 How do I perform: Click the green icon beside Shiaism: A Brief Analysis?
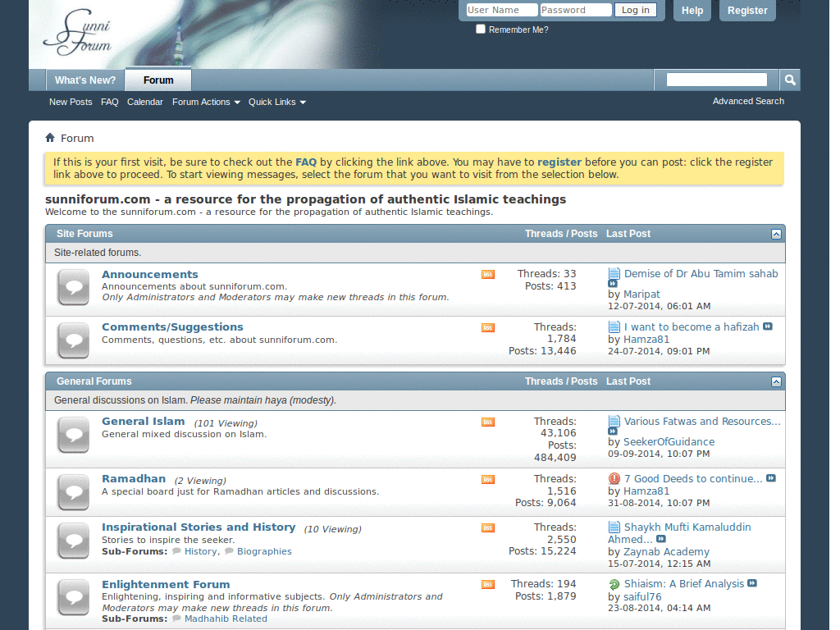[x=614, y=584]
